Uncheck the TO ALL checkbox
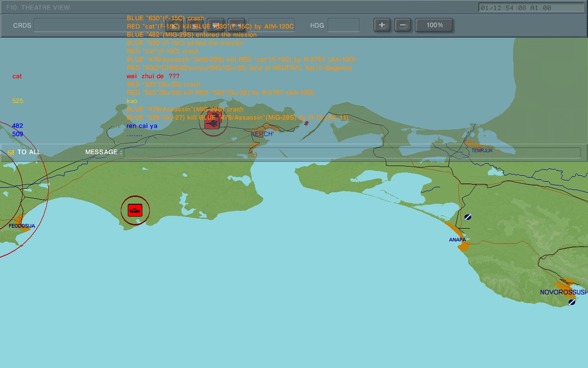Screen dimensions: 588x368 [x=11, y=152]
